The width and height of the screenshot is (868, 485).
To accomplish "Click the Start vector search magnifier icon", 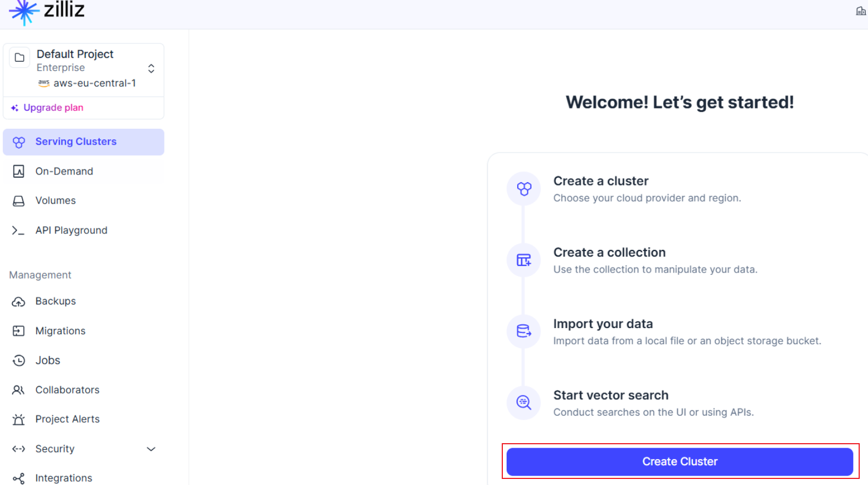I will click(524, 402).
